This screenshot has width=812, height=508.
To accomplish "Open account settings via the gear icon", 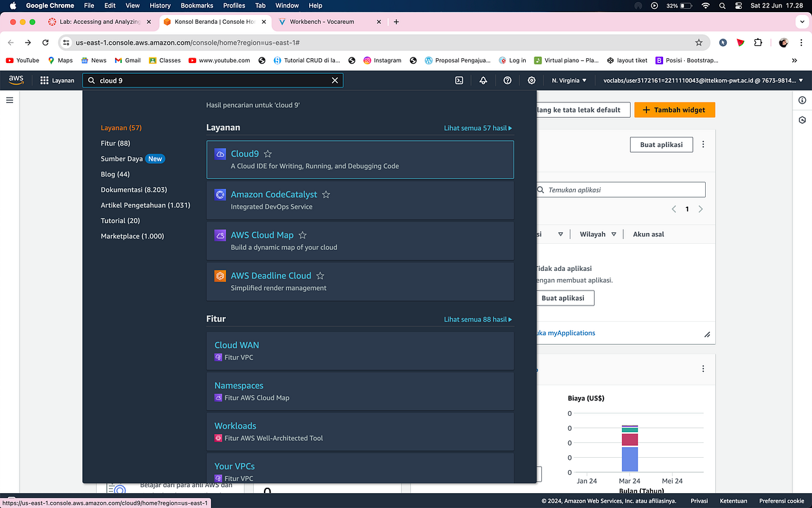I will click(x=531, y=80).
